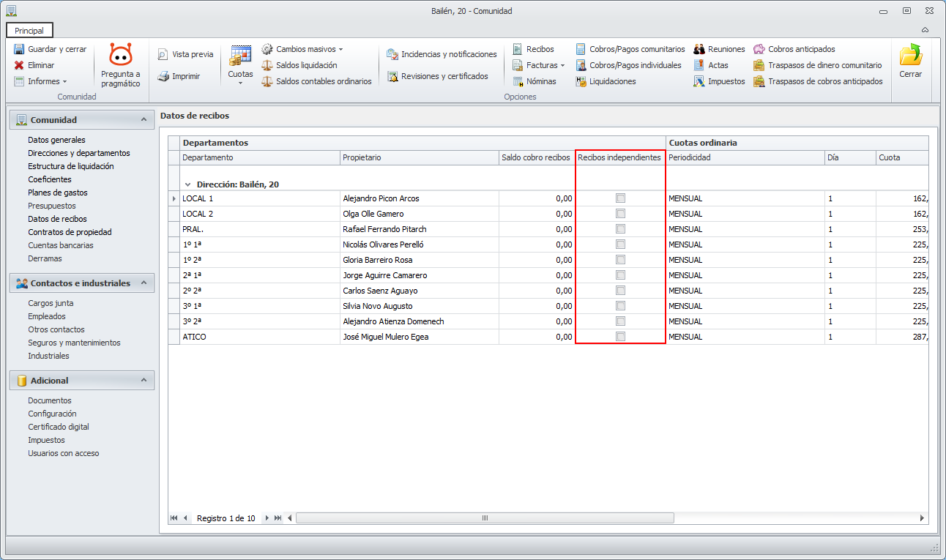Viewport: 946px width, 560px height.
Task: Check Recibos independientes for 1º 2ª
Action: (621, 260)
